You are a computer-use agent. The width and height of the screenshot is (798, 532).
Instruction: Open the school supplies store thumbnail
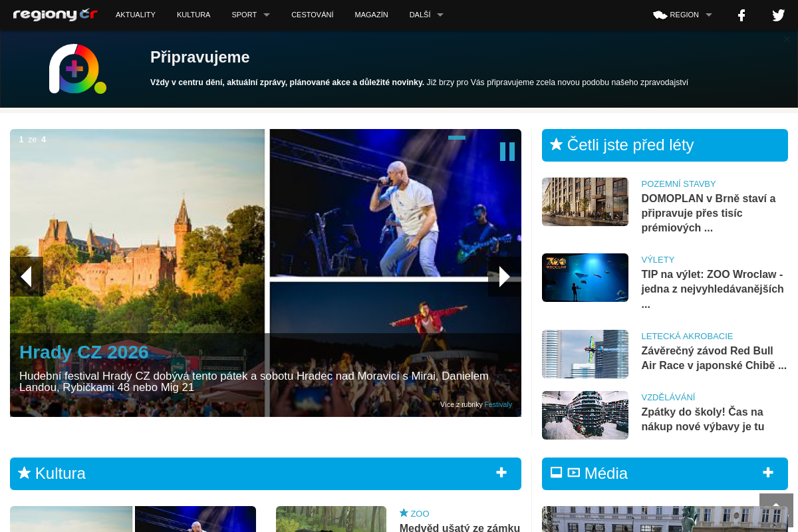(585, 415)
